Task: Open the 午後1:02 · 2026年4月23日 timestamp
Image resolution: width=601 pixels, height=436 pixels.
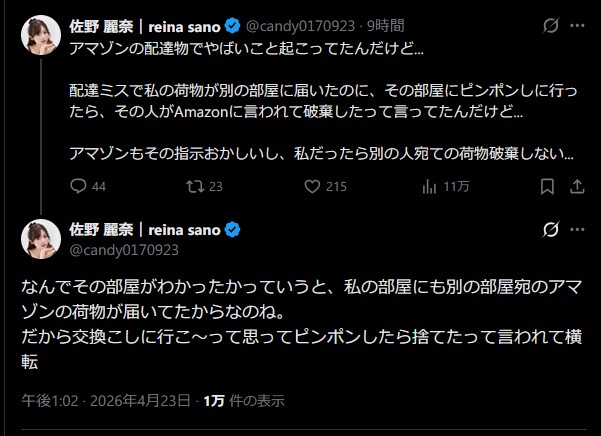Action: pyautogui.click(x=107, y=401)
